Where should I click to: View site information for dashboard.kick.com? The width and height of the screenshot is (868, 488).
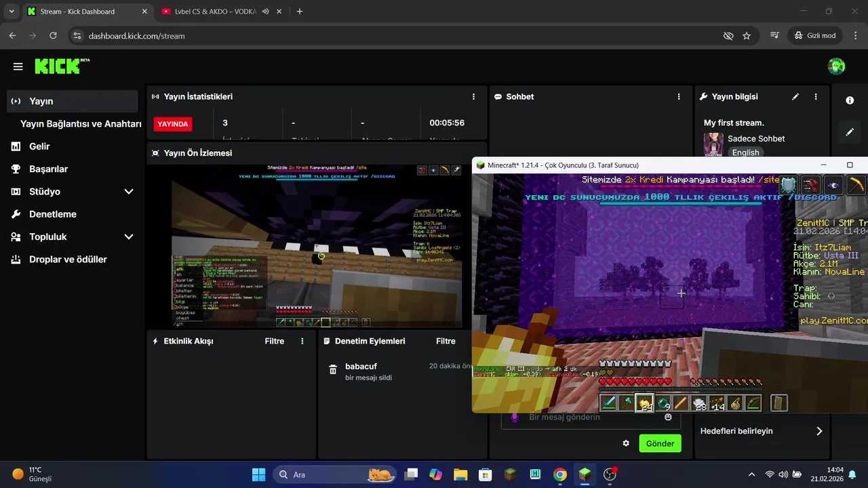point(77,36)
